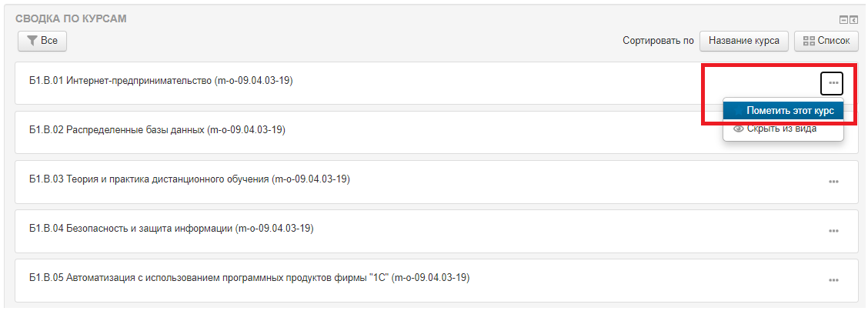This screenshot has width=868, height=311.
Task: Open the 'Название курса' sort dropdown
Action: (x=743, y=41)
